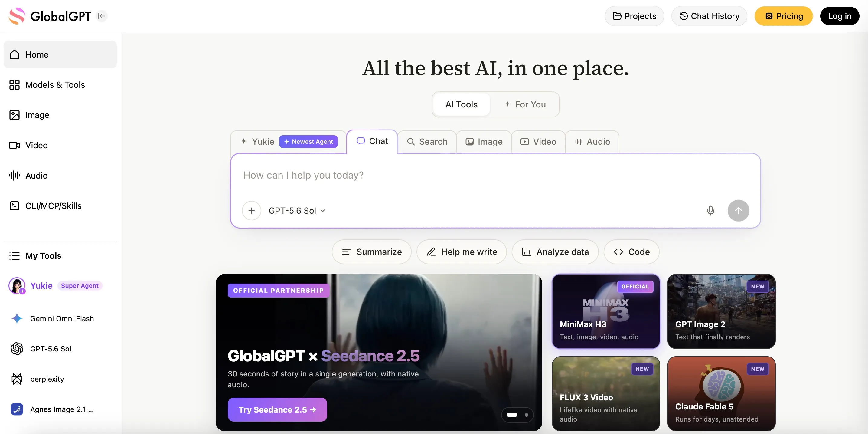Open Audio section in sidebar
This screenshot has height=434, width=868.
pyautogui.click(x=60, y=175)
